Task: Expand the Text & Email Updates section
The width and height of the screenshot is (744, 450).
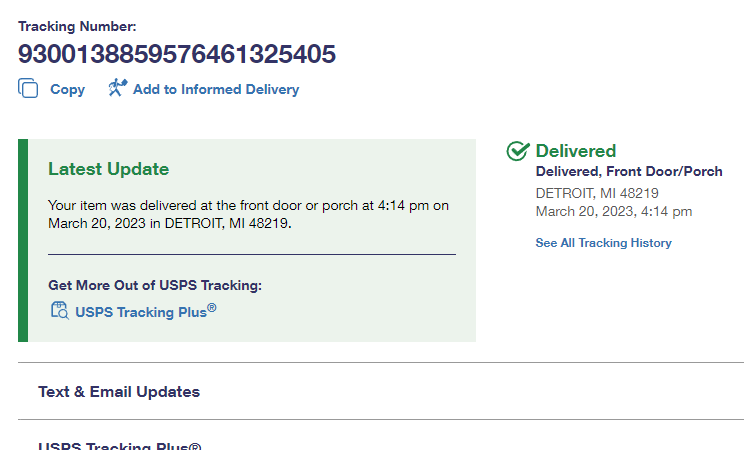Action: [119, 392]
